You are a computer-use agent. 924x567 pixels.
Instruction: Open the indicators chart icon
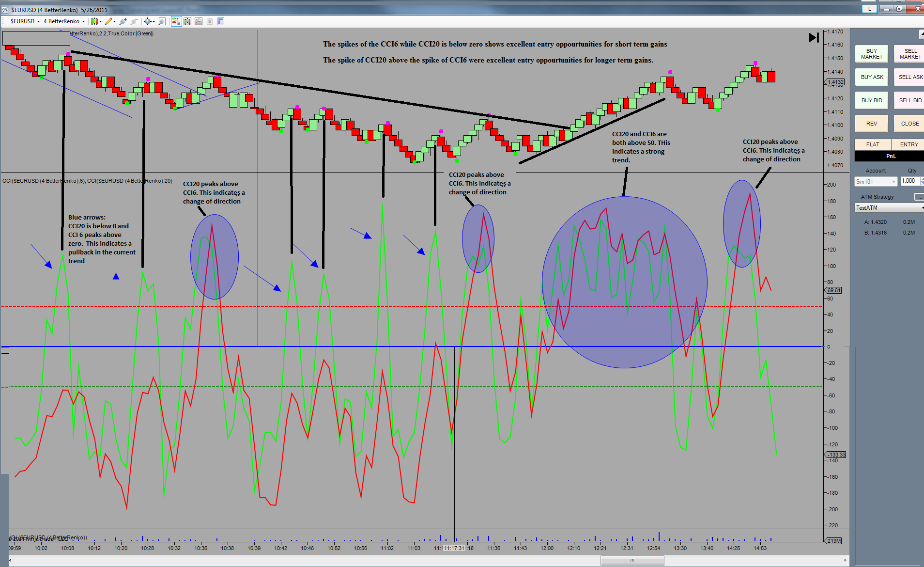199,21
